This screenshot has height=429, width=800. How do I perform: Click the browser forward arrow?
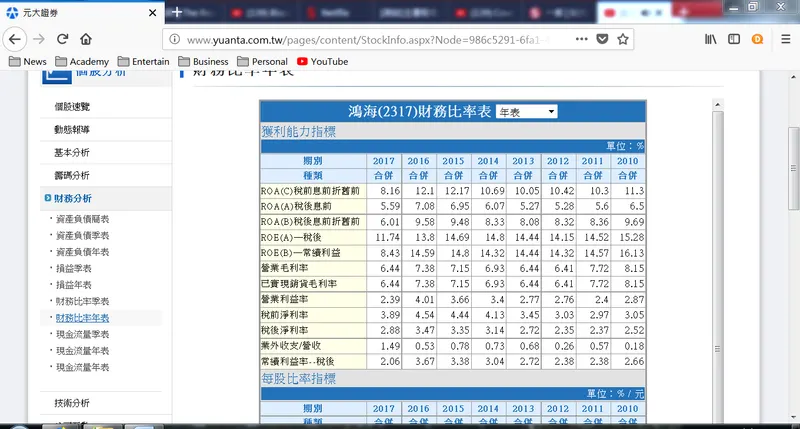(39, 39)
